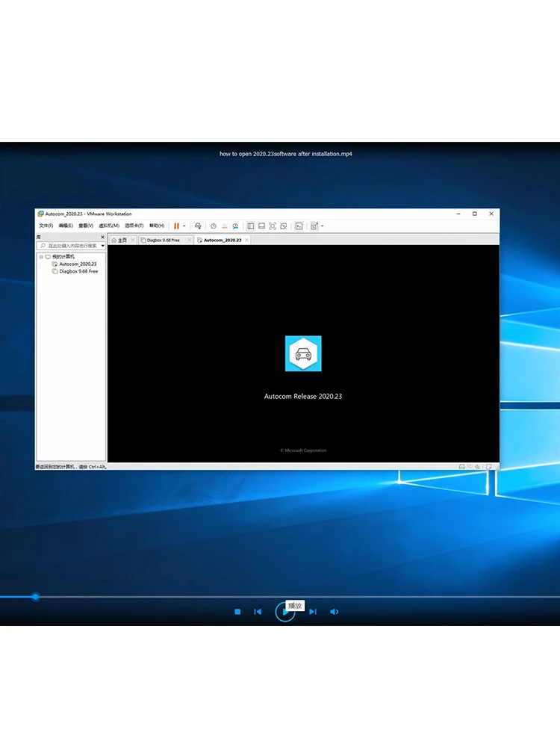Click the sound device status bar icon
The width and height of the screenshot is (560, 747).
click(x=478, y=467)
